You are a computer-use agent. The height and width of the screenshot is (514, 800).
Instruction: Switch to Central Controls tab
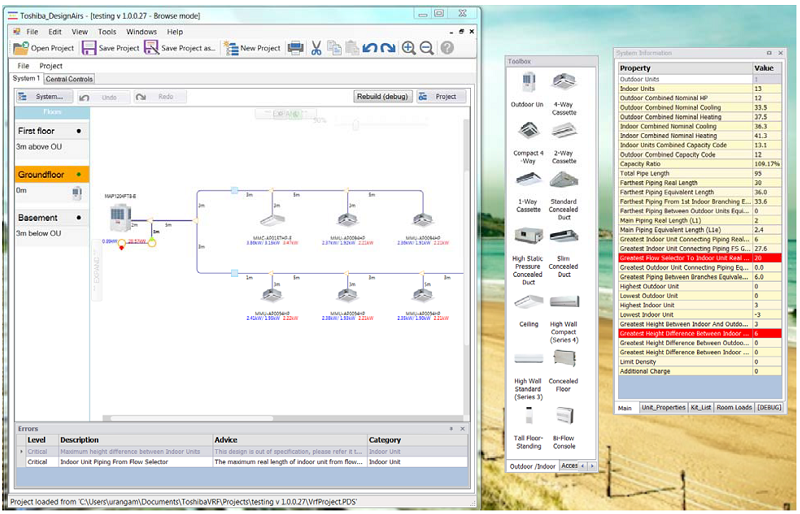click(x=69, y=79)
